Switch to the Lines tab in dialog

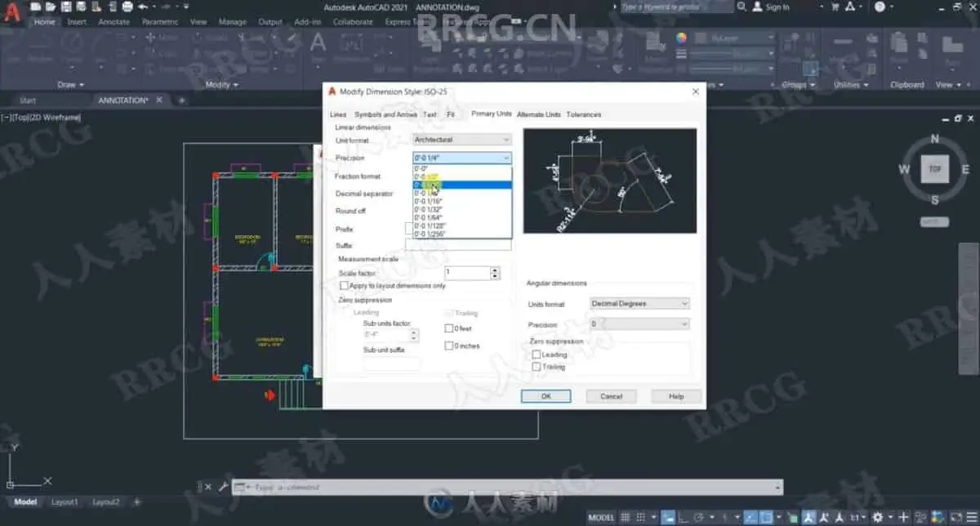pyautogui.click(x=338, y=114)
